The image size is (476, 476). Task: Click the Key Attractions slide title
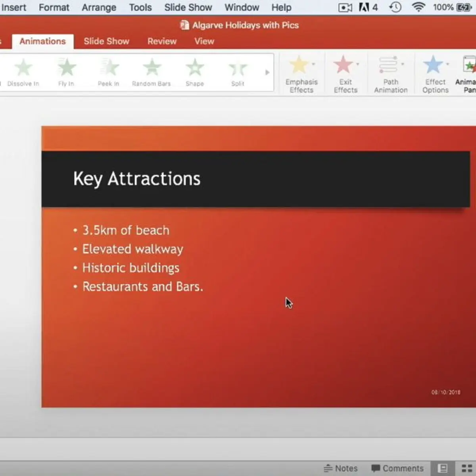[x=137, y=179]
